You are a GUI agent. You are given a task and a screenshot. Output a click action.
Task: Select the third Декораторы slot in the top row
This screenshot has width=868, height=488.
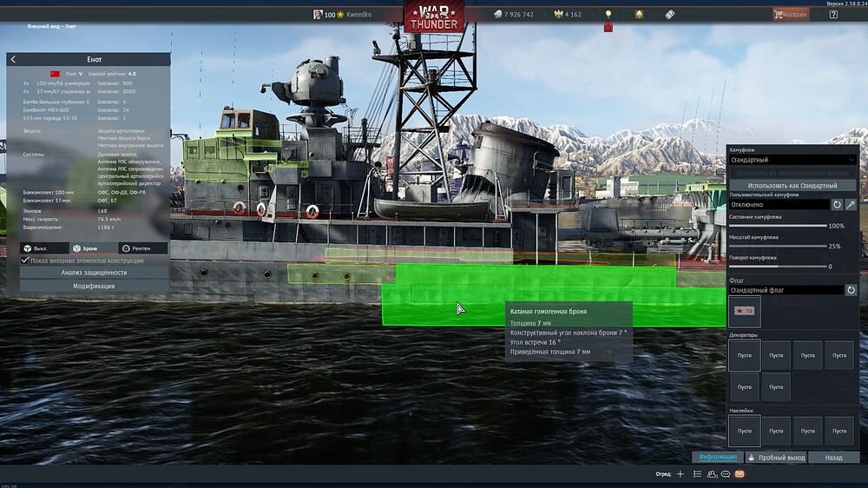(x=807, y=356)
